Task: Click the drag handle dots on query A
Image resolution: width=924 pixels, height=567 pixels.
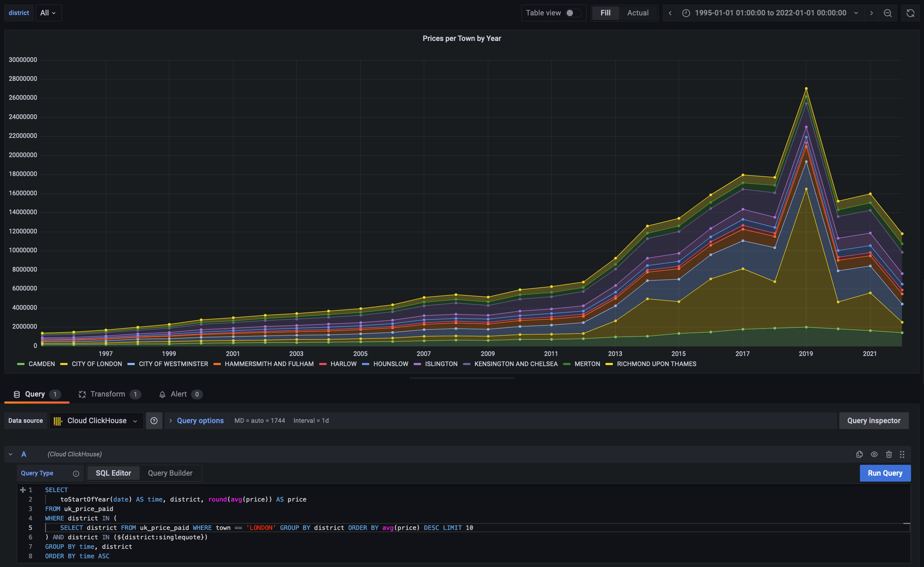Action: point(902,454)
